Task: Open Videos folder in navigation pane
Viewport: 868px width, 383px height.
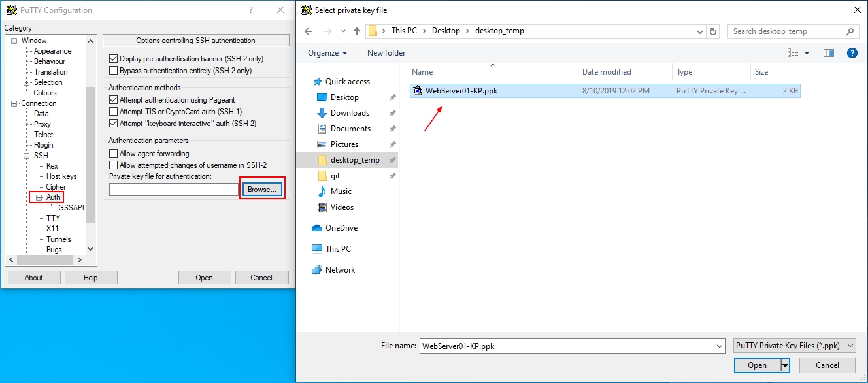Action: (342, 207)
